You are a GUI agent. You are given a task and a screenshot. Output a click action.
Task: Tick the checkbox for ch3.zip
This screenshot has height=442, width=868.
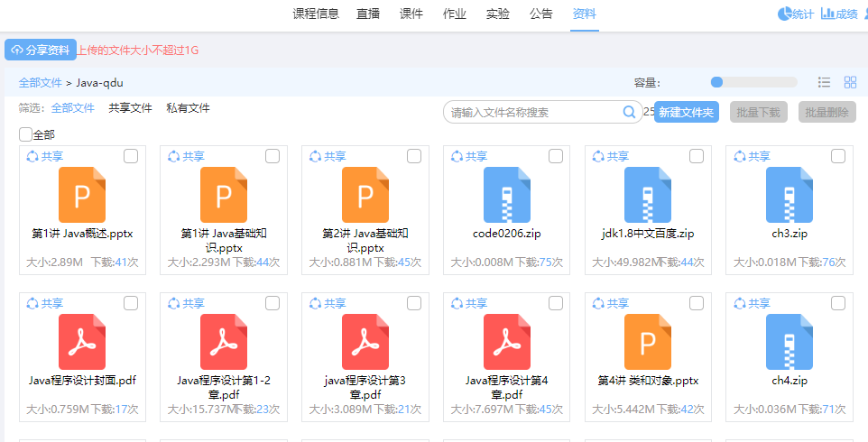click(838, 156)
